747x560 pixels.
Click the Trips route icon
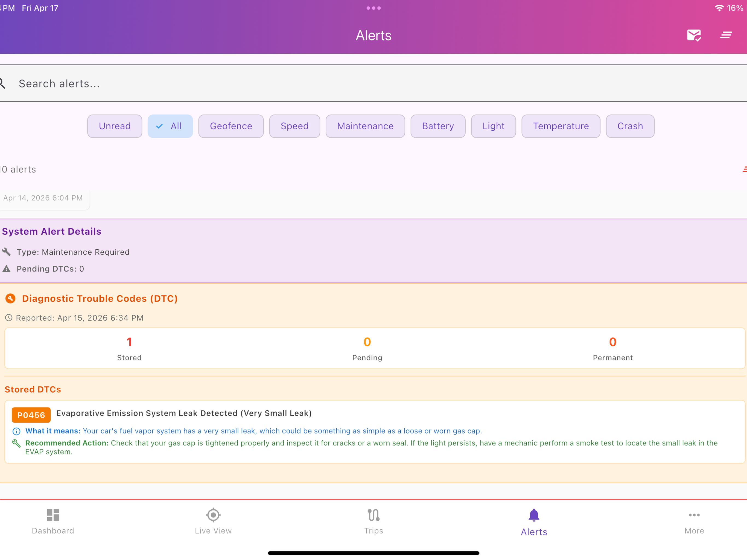coord(373,515)
